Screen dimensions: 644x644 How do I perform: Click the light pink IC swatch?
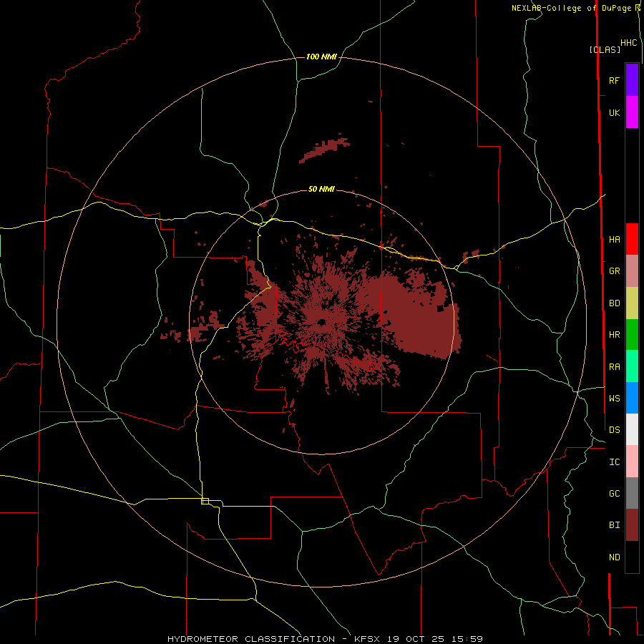632,462
